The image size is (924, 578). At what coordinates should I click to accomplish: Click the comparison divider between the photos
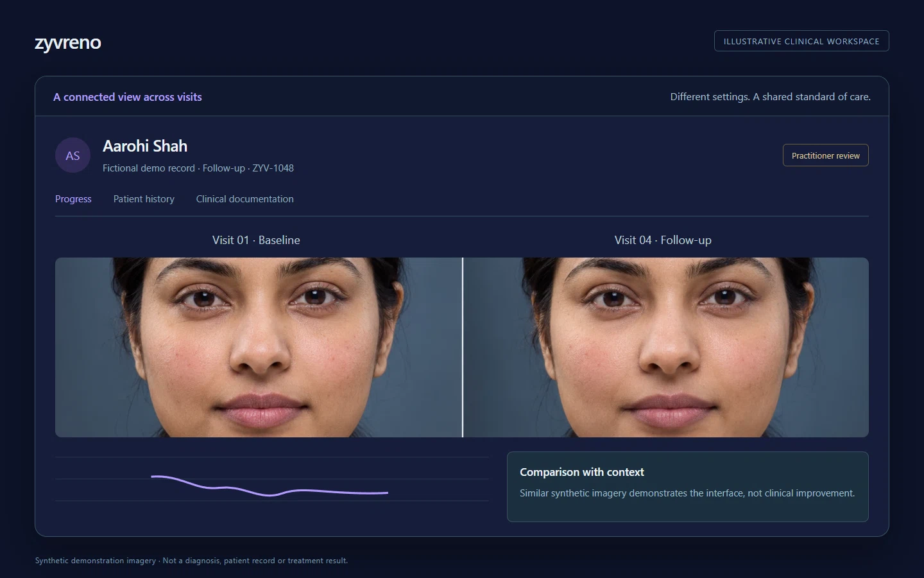462,347
